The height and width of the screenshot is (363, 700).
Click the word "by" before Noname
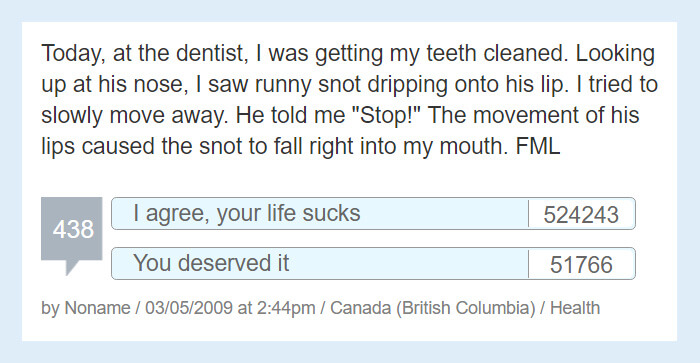pos(50,309)
